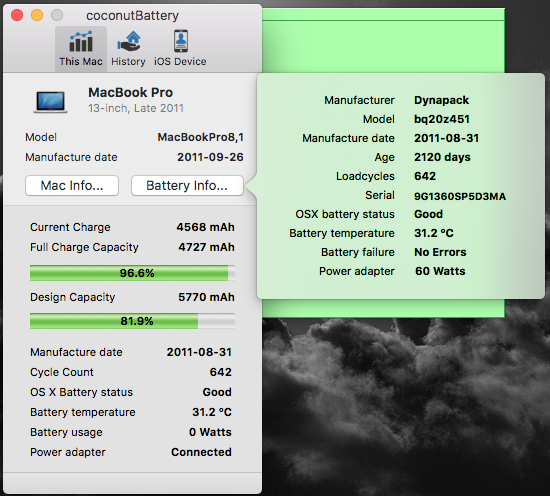This screenshot has height=496, width=550.
Task: Click the Mac Info... button
Action: [x=72, y=186]
